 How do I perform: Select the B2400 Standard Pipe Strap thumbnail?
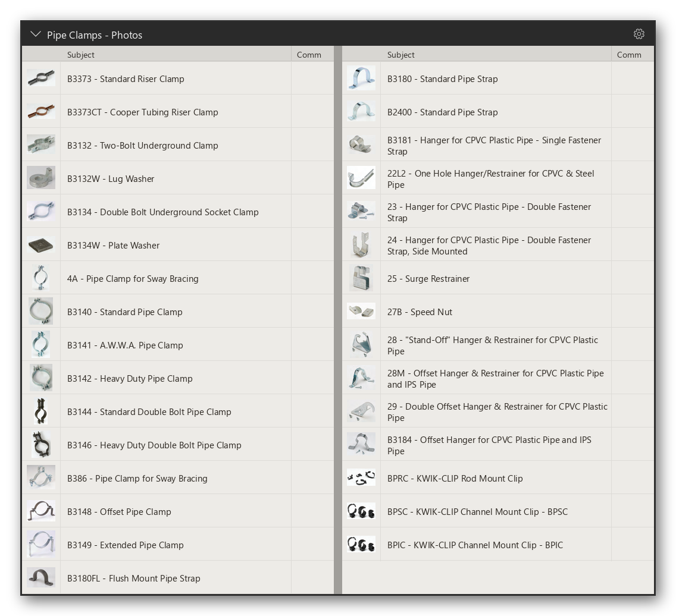(x=361, y=111)
